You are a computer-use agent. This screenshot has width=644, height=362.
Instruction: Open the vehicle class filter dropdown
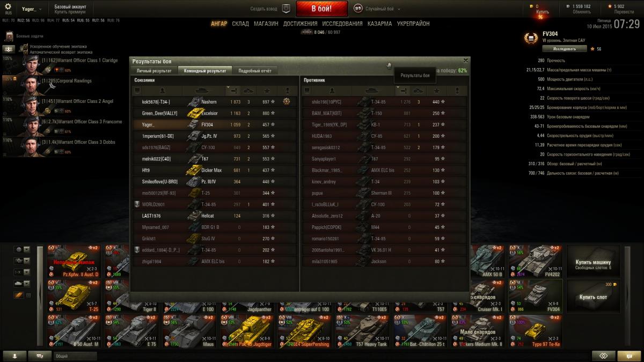click(x=22, y=261)
